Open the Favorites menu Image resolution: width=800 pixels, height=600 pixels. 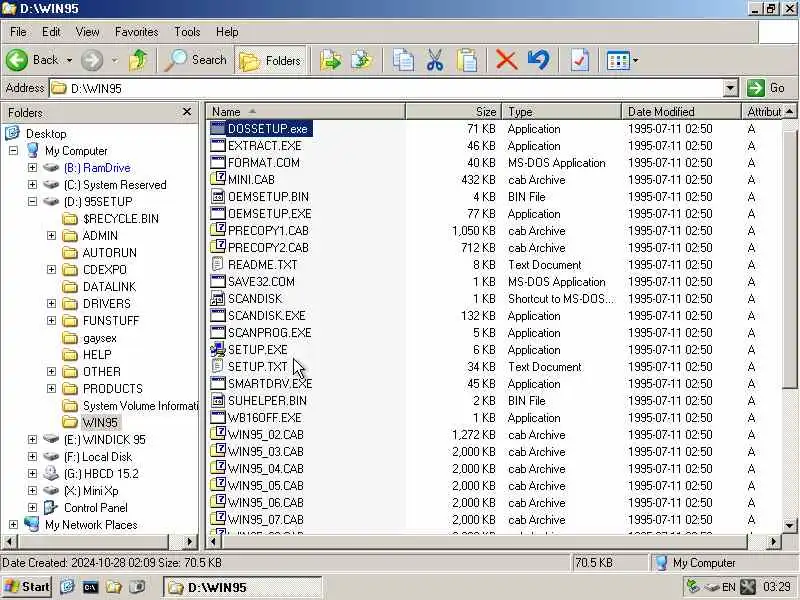point(136,32)
